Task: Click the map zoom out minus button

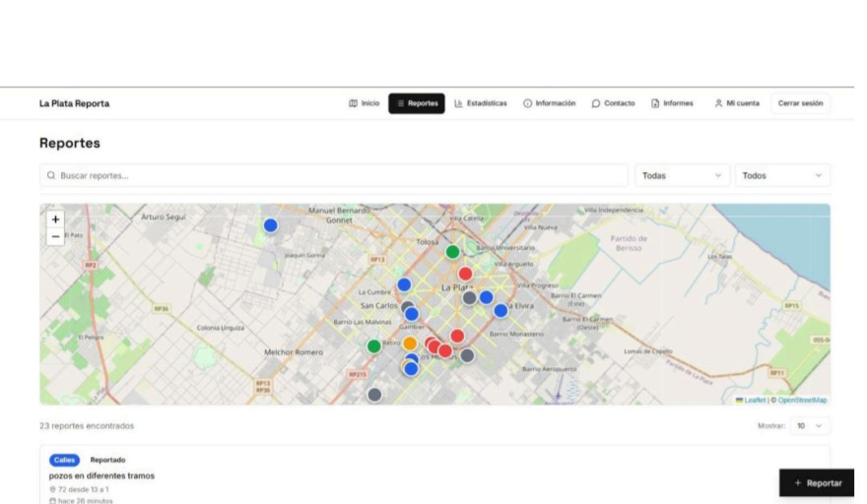Action: (x=55, y=237)
